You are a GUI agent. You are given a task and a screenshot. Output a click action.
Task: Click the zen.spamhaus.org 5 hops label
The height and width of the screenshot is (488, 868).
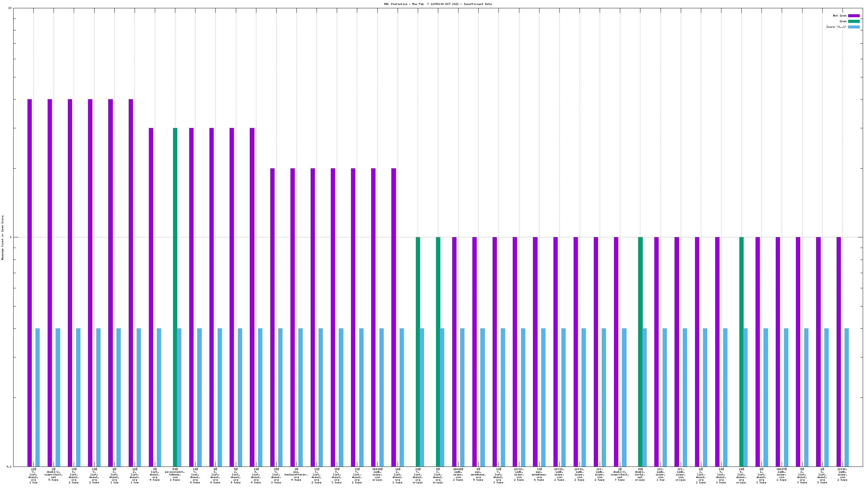point(478,474)
